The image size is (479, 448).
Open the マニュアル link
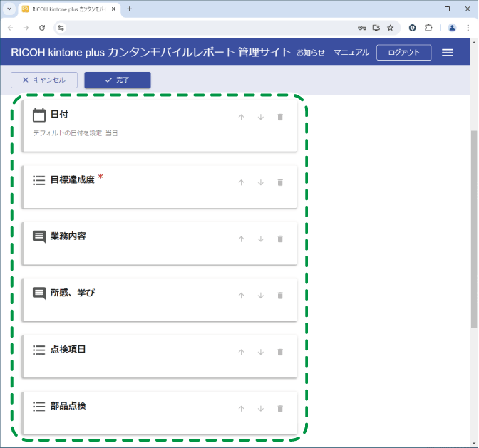coord(351,53)
